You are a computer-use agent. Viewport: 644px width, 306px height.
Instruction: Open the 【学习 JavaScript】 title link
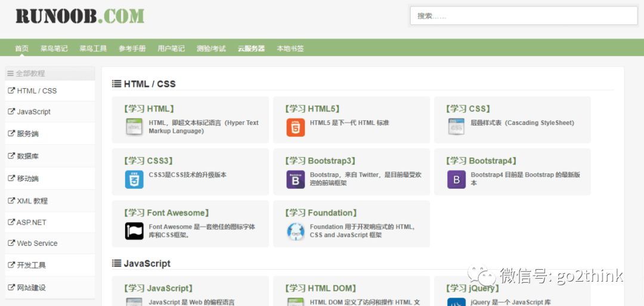pyautogui.click(x=158, y=288)
